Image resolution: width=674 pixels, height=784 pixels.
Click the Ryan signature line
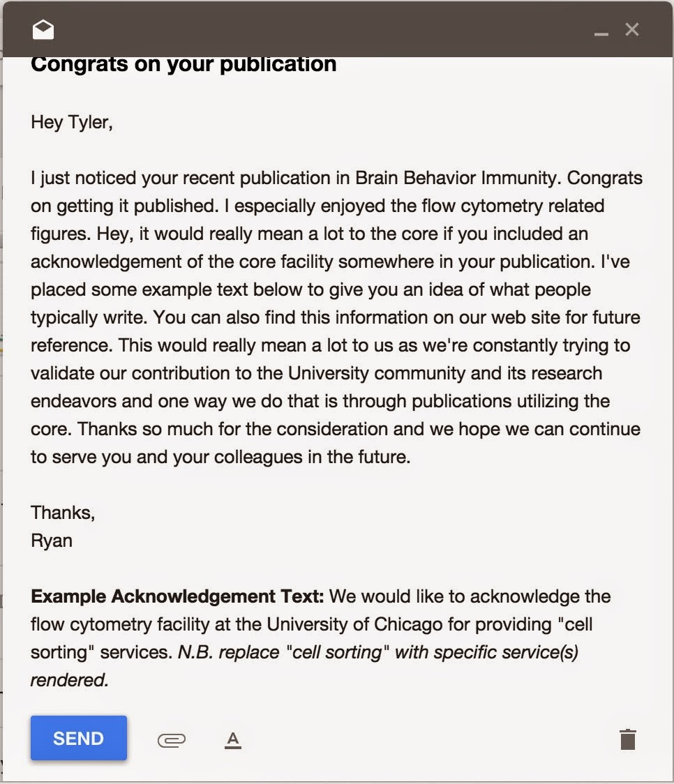pyautogui.click(x=52, y=541)
